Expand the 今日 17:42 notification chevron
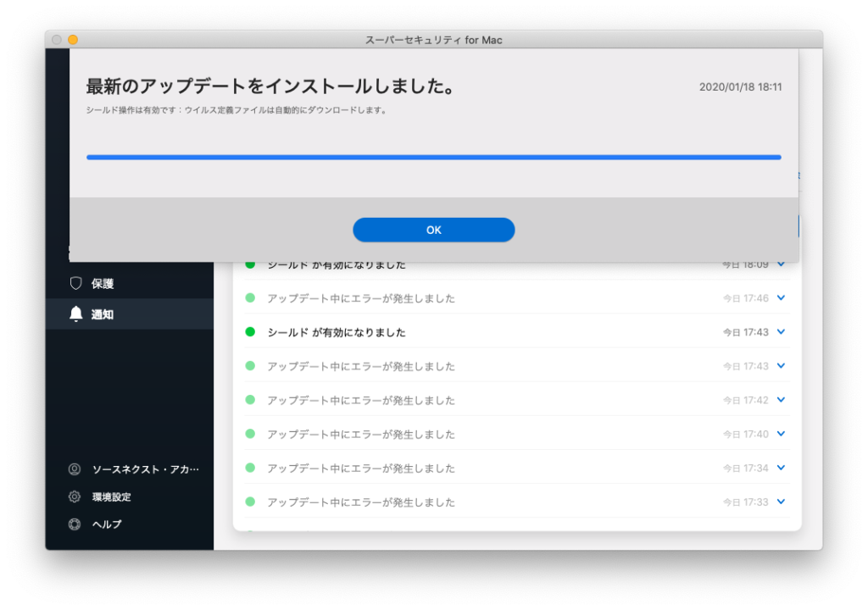 [781, 400]
